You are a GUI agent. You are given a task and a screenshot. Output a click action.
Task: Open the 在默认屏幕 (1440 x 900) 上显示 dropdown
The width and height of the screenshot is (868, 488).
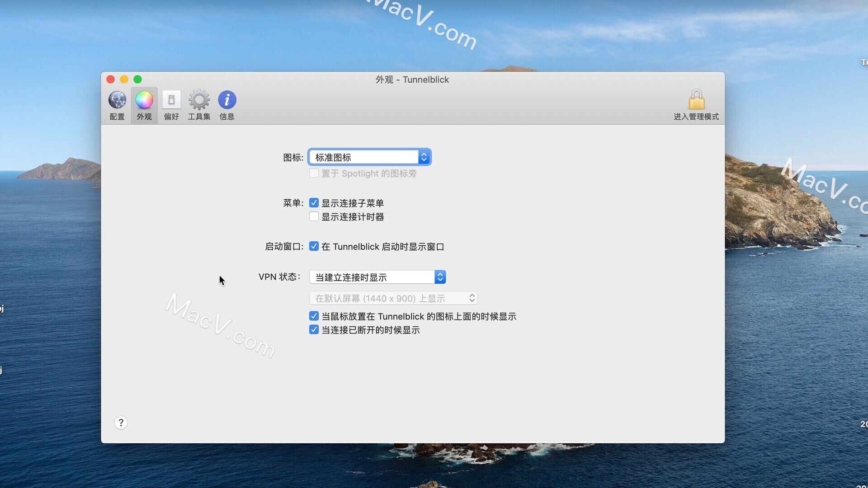point(393,298)
